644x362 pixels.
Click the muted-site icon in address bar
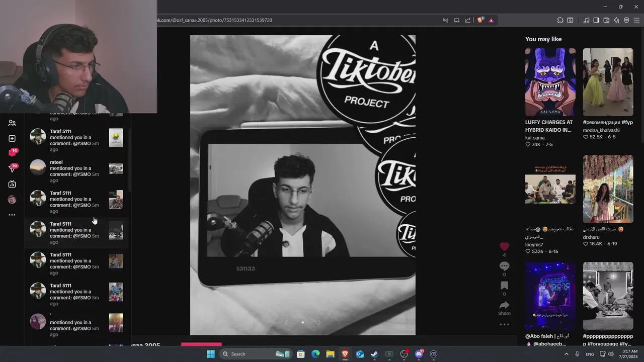coord(445,20)
